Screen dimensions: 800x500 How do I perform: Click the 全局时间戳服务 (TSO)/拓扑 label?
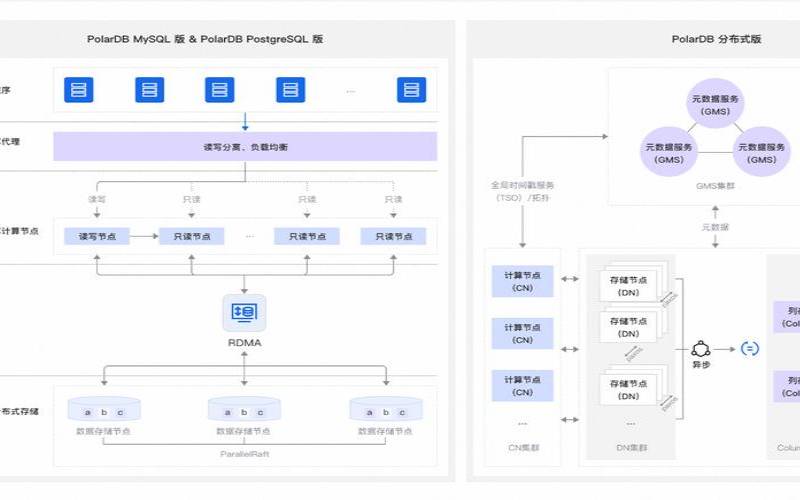[x=522, y=191]
